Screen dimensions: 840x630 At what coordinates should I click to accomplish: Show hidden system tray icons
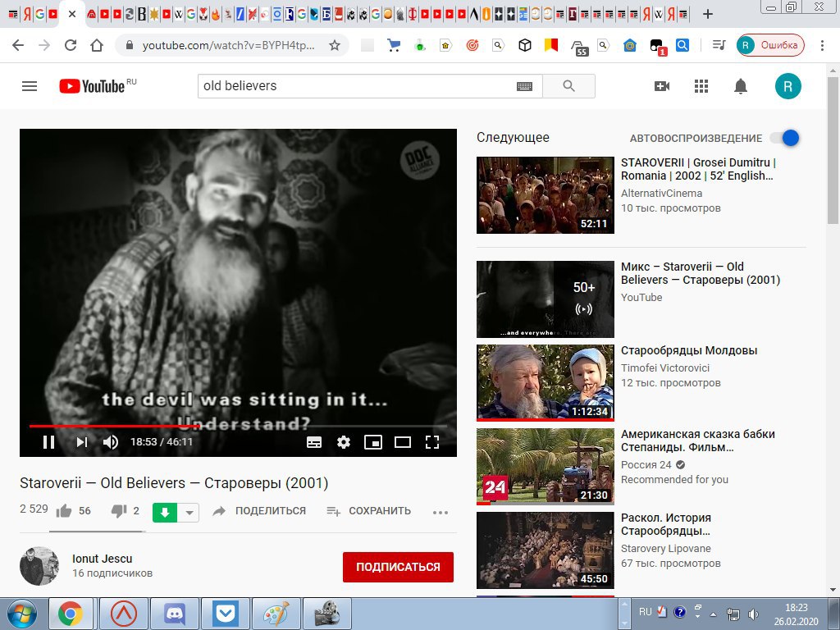713,614
